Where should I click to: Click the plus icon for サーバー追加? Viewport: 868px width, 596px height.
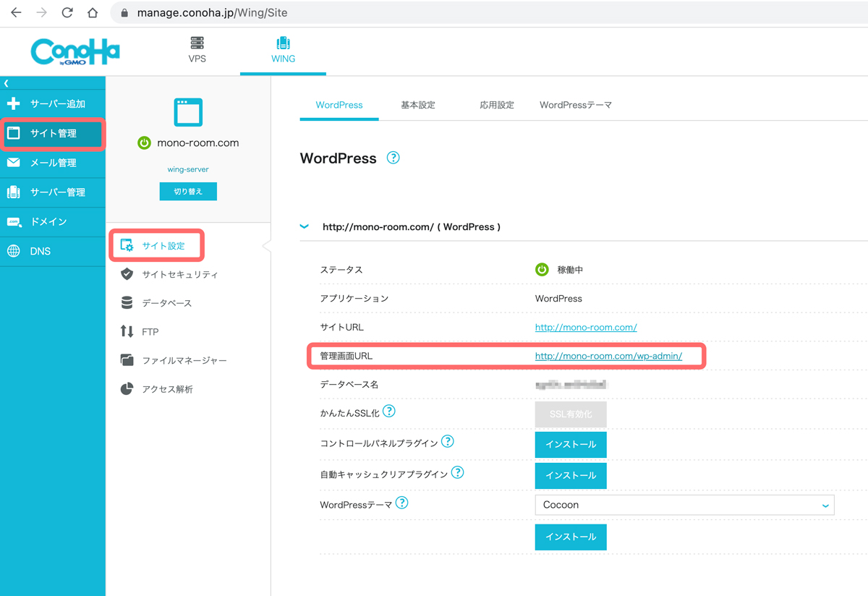14,104
